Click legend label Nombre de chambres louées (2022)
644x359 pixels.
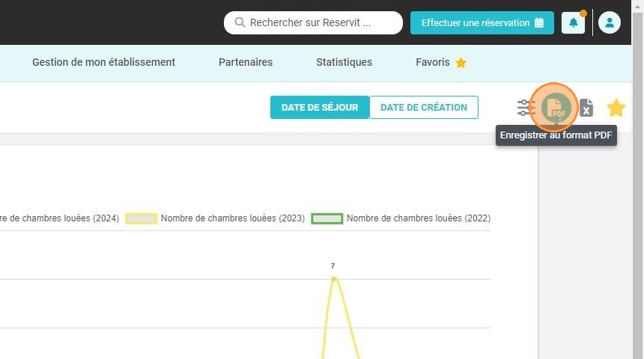pyautogui.click(x=419, y=218)
